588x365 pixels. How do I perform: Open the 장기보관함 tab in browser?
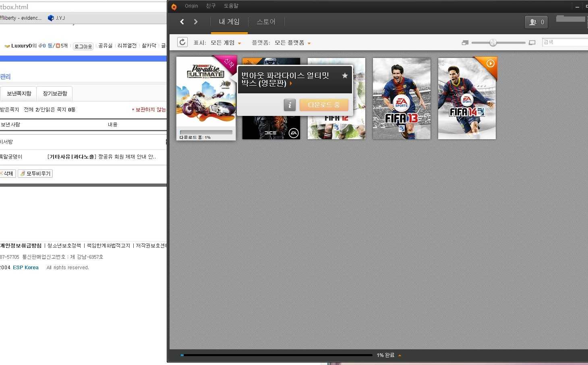pos(55,93)
